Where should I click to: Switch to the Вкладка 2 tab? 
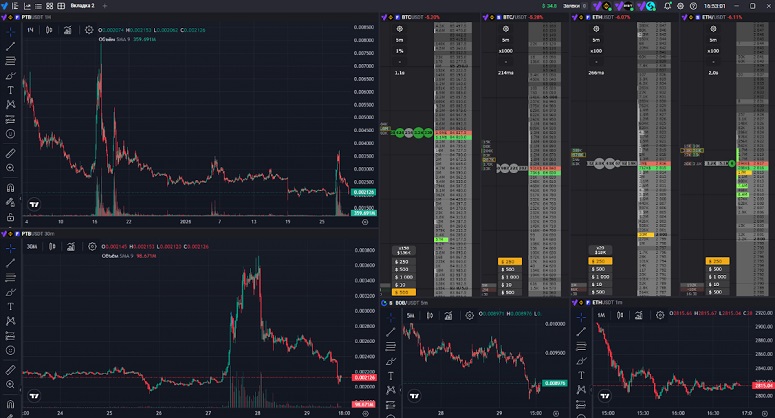81,5
